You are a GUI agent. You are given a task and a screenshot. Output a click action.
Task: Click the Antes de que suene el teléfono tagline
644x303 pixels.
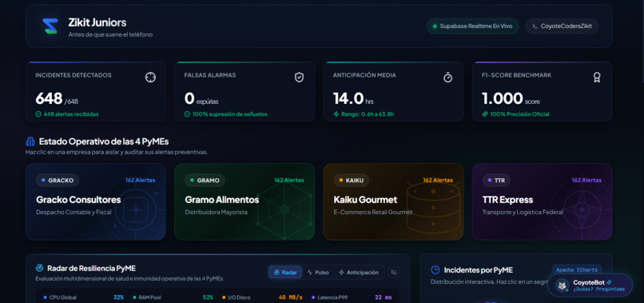110,35
